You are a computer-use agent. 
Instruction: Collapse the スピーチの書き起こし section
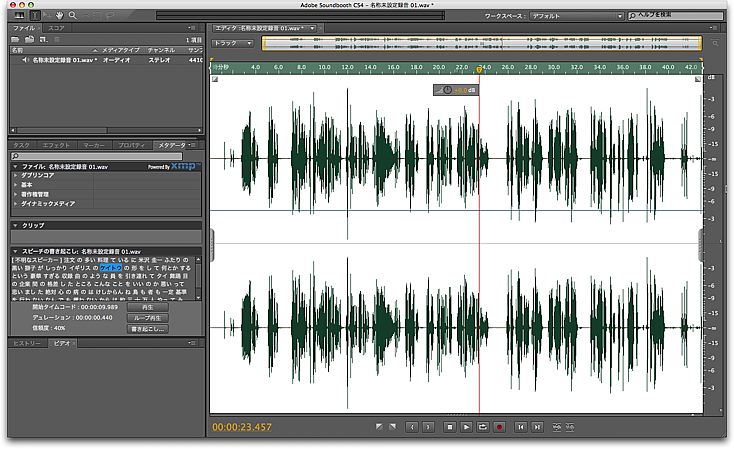point(15,250)
